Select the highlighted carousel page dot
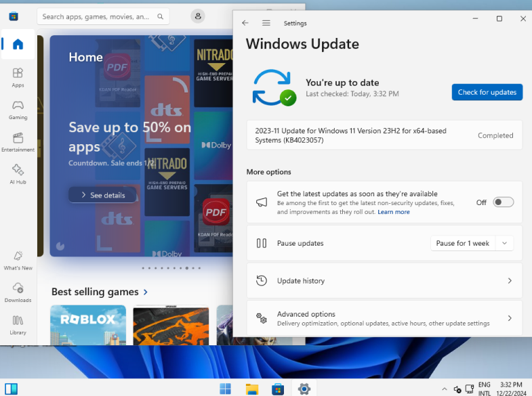 pyautogui.click(x=186, y=268)
